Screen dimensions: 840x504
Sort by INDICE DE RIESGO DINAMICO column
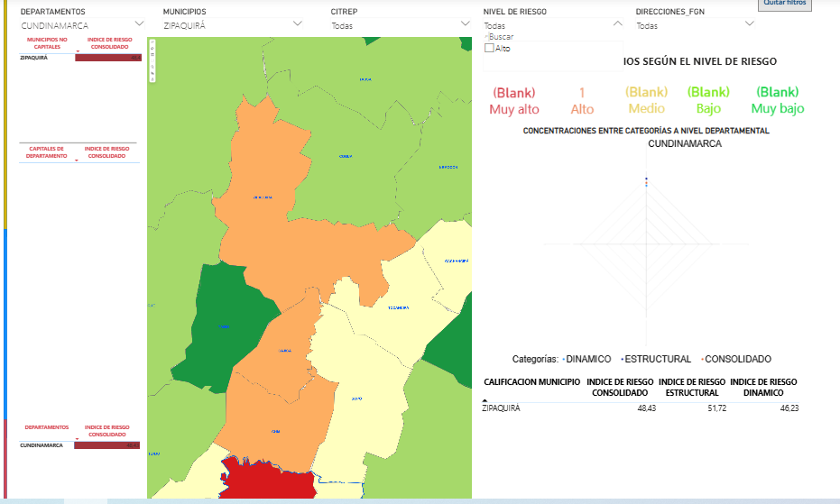click(762, 387)
